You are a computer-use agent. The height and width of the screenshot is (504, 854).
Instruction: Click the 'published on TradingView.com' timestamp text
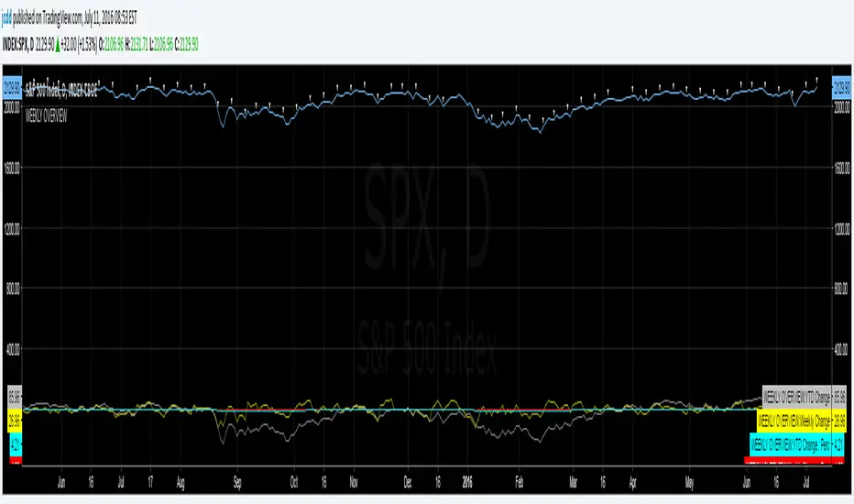(x=75, y=19)
